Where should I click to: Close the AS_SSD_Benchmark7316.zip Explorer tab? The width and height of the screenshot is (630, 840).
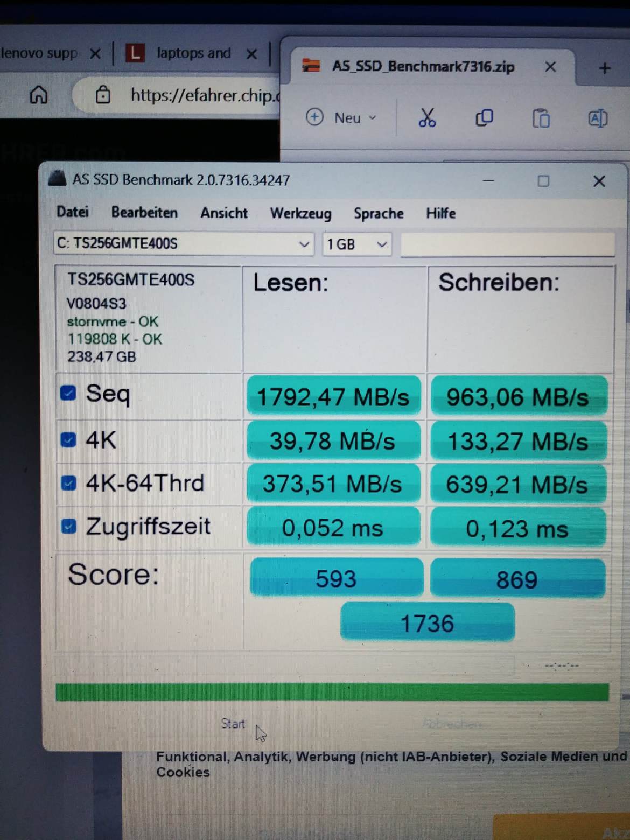(x=550, y=67)
